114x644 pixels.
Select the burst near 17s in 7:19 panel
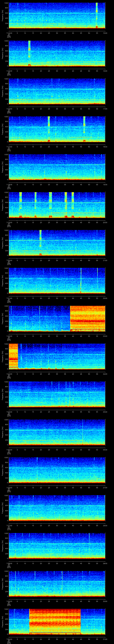click(36, 205)
